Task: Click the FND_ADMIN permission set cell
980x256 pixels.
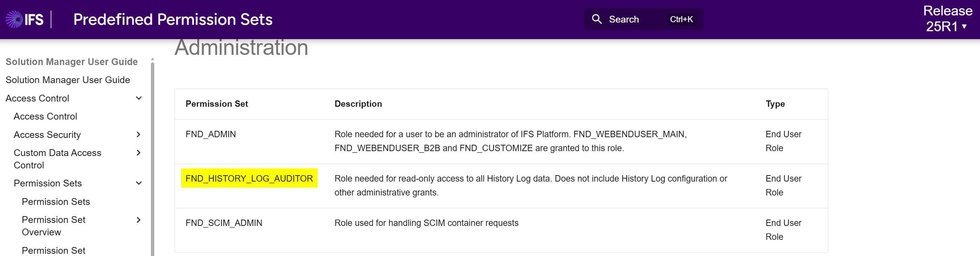Action: (x=211, y=134)
